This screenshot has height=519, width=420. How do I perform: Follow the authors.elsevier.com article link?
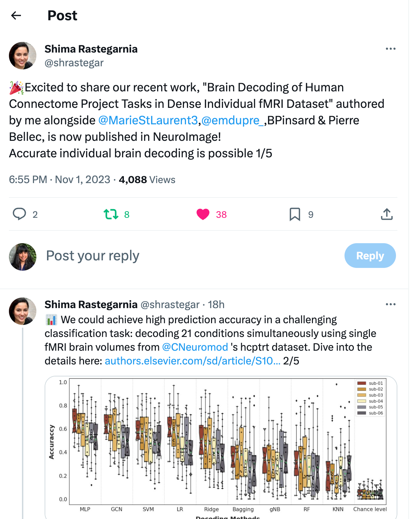[x=192, y=361]
